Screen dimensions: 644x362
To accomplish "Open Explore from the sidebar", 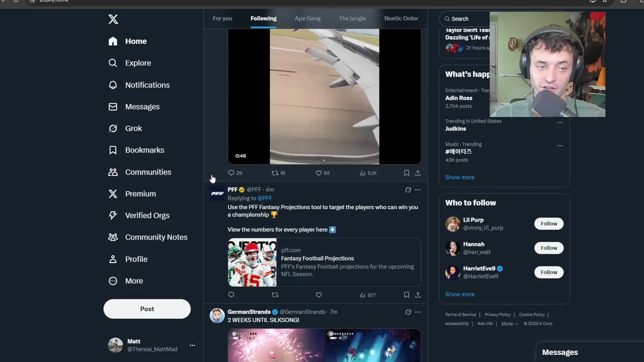I will (129, 63).
